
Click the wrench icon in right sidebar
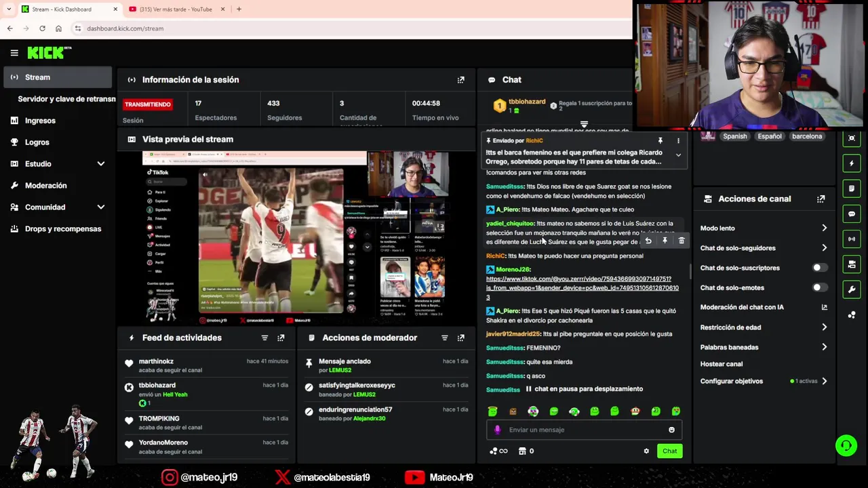(x=852, y=289)
